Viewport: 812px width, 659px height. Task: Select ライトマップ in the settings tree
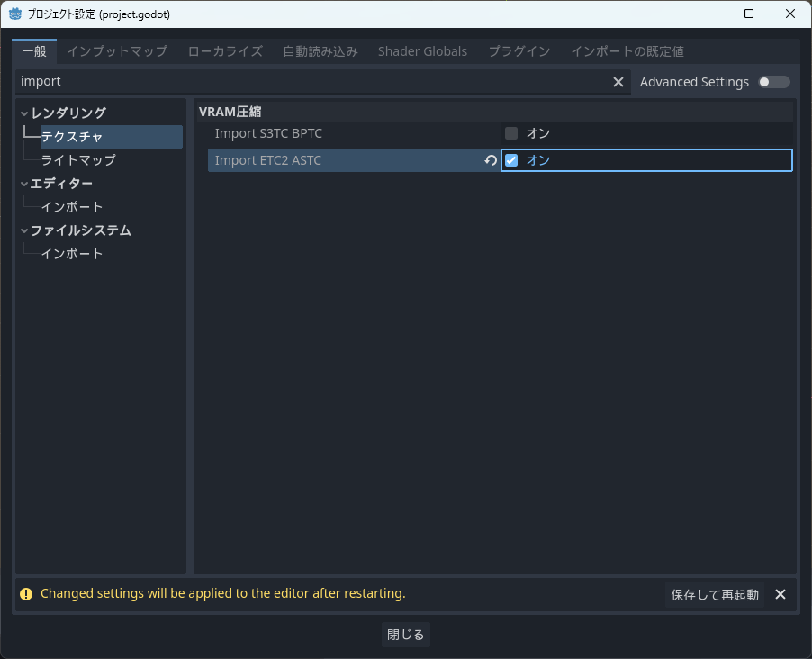(x=78, y=160)
